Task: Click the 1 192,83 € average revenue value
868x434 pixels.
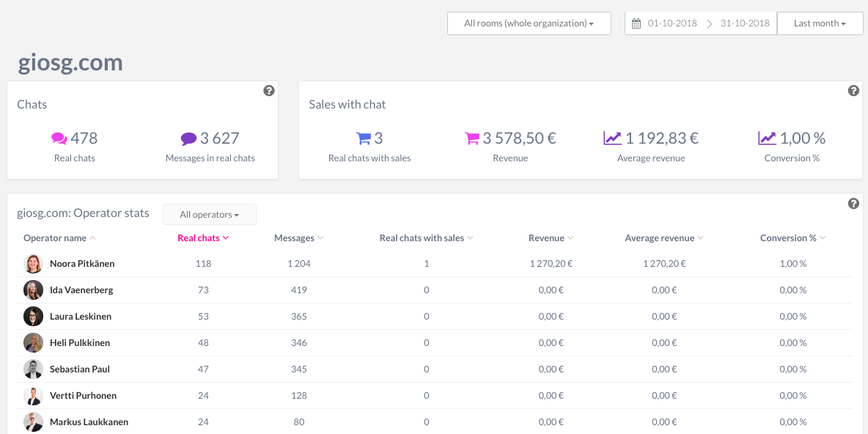Action: tap(662, 138)
